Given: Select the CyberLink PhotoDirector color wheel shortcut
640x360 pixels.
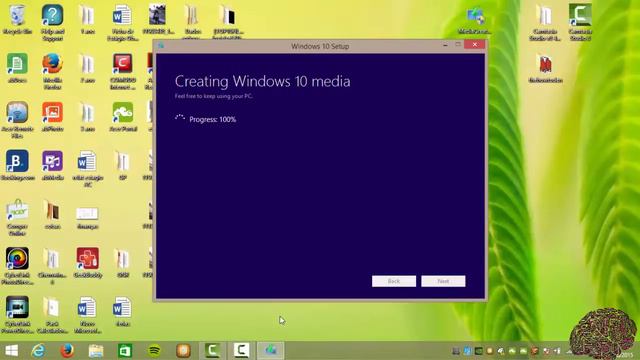Looking at the screenshot, I should tap(18, 266).
